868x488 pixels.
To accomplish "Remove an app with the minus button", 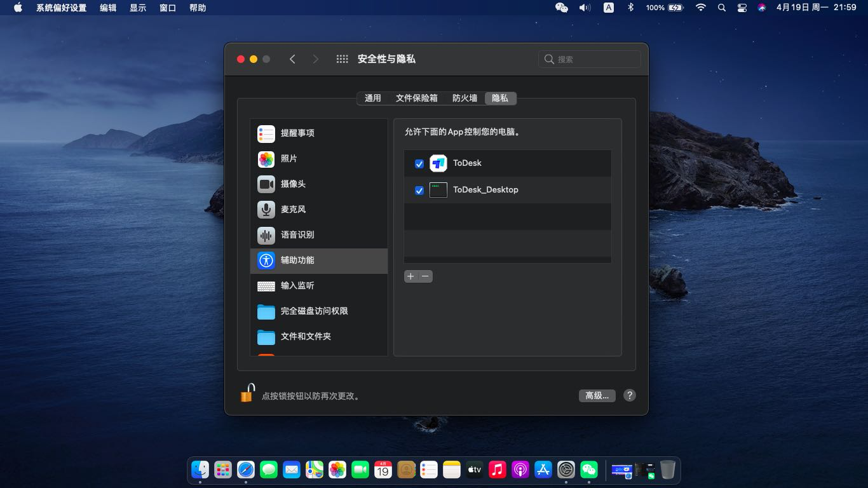I will tap(426, 276).
